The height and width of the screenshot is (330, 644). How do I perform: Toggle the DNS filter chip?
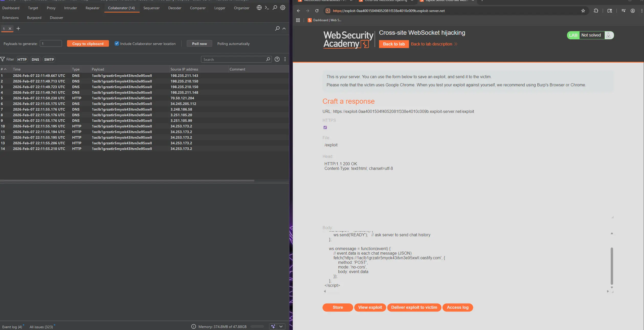point(35,60)
